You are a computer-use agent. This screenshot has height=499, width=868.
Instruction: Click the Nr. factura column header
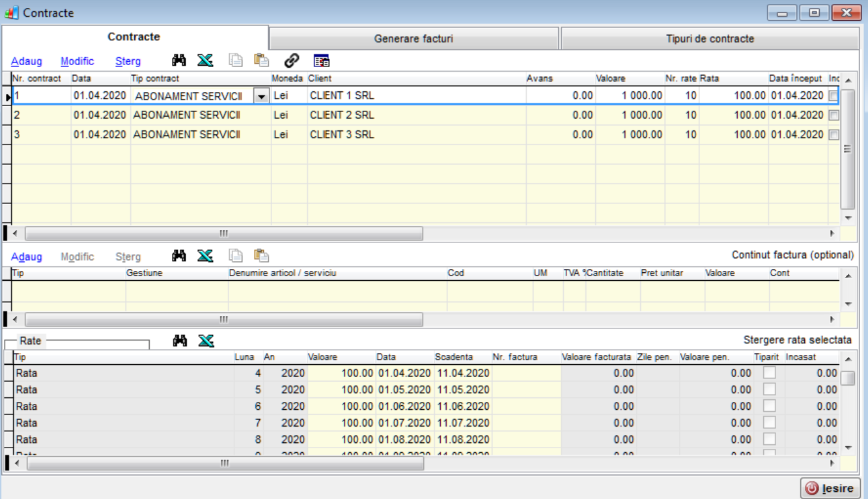click(525, 357)
